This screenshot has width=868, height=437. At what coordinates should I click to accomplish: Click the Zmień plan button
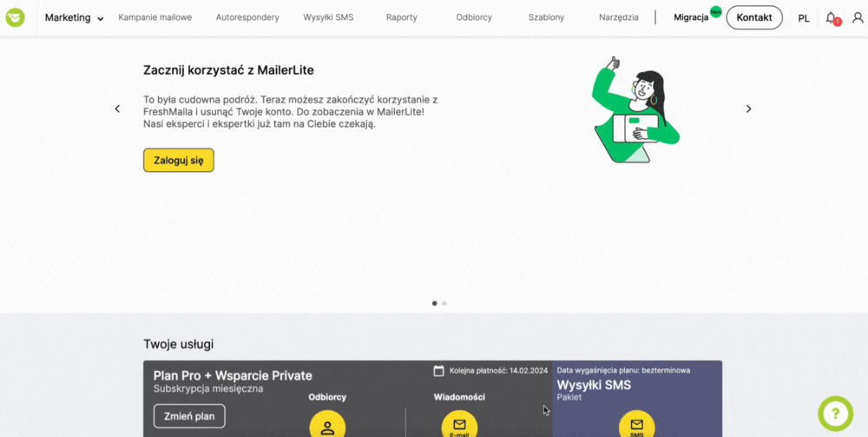coord(189,416)
